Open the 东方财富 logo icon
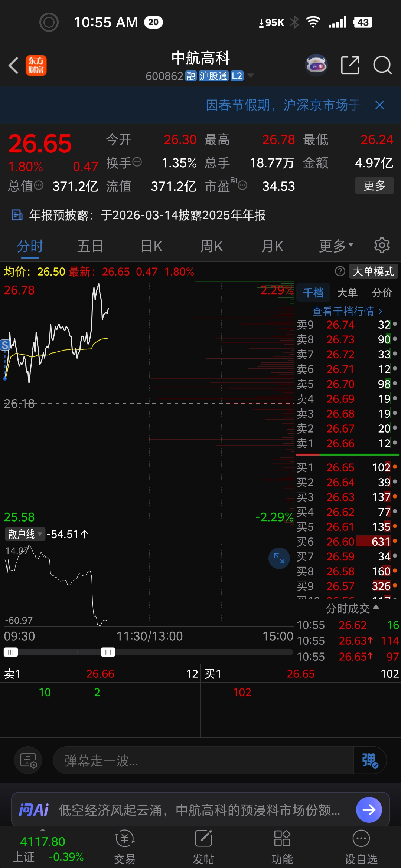 pyautogui.click(x=36, y=66)
